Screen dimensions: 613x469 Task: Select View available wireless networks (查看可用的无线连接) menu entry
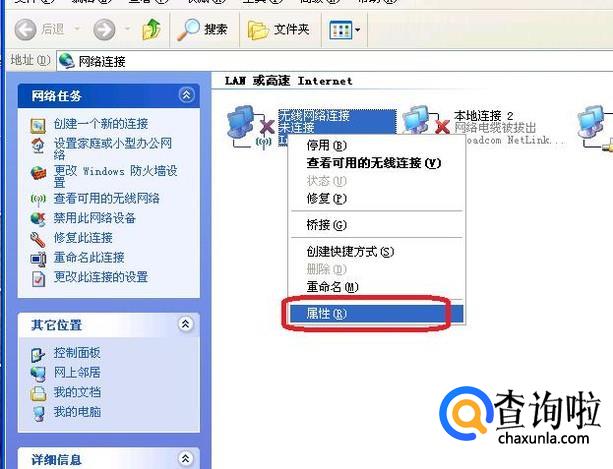[376, 163]
